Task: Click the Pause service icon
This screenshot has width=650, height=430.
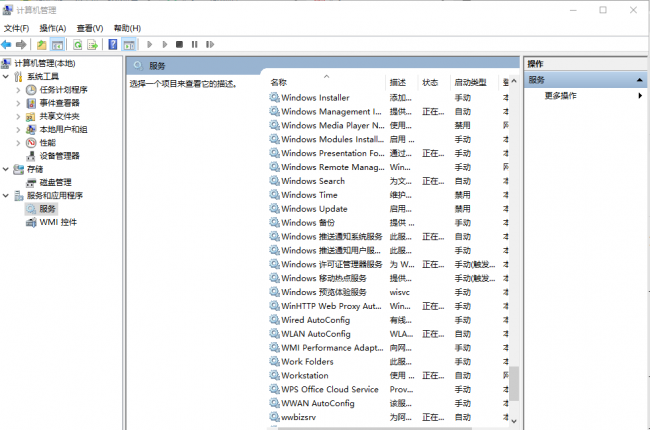Action: coord(194,44)
